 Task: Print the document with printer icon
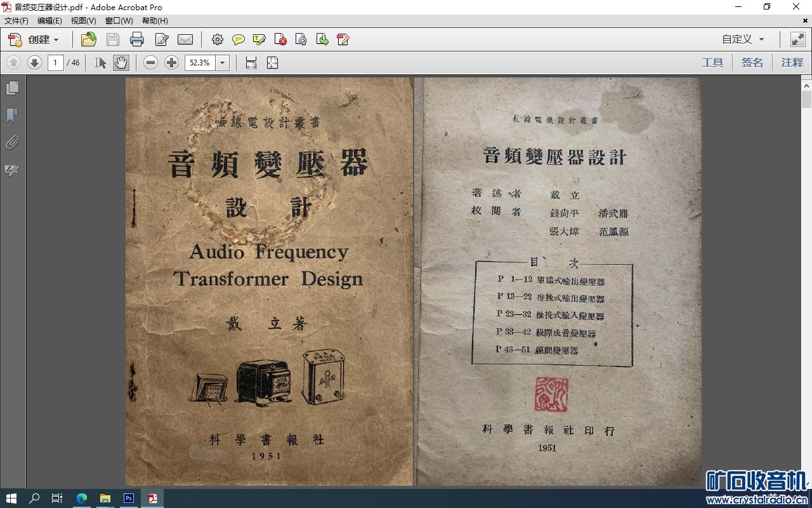pos(137,39)
